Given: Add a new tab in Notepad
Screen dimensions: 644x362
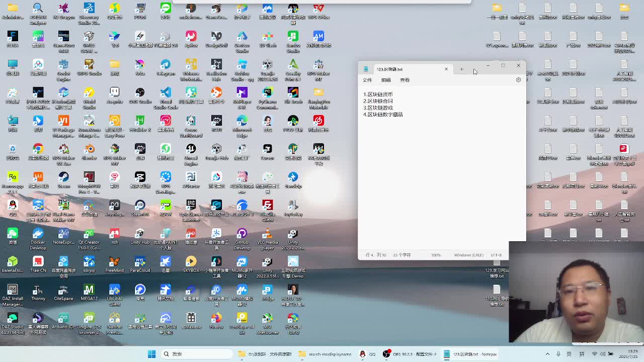Looking at the screenshot, I should point(461,69).
